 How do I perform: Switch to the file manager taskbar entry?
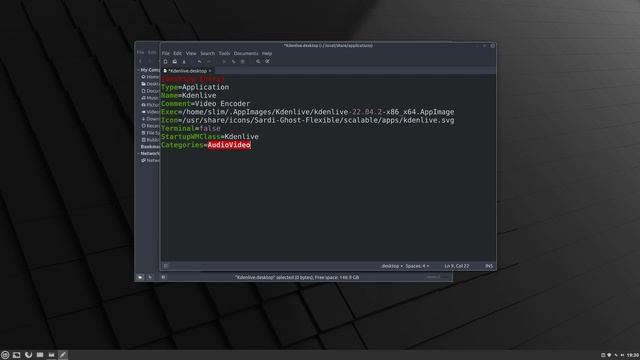(x=51, y=355)
